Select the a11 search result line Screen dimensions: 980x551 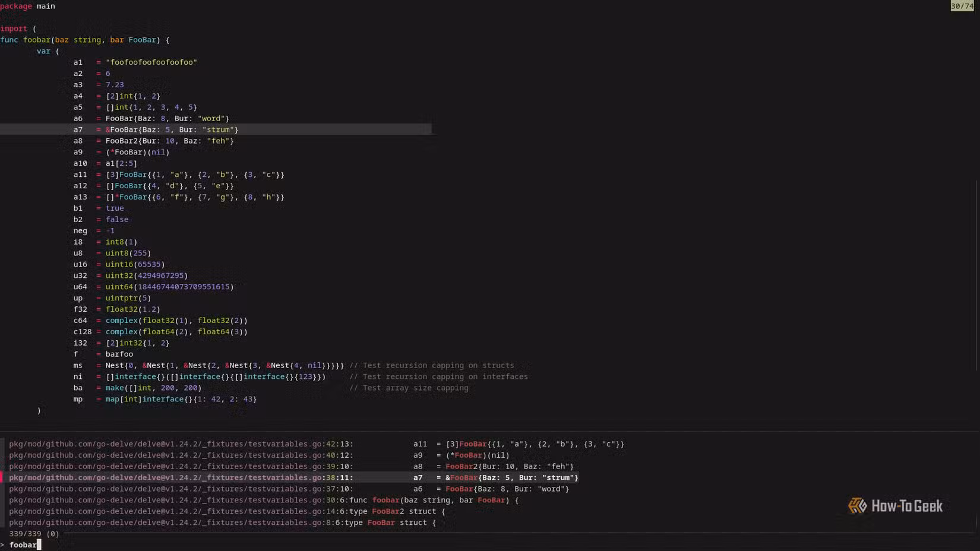pyautogui.click(x=317, y=444)
